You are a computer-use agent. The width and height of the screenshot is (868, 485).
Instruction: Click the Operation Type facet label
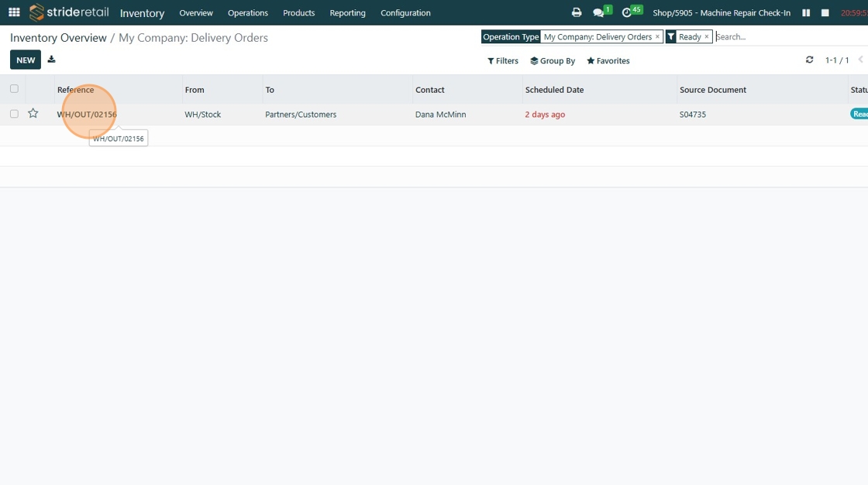pos(511,36)
